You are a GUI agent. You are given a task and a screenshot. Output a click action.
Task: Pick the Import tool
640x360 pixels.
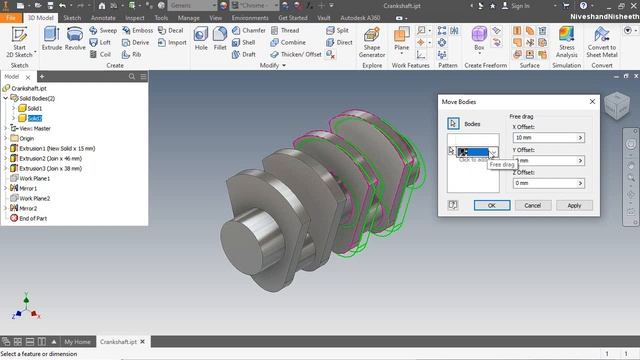click(x=172, y=42)
